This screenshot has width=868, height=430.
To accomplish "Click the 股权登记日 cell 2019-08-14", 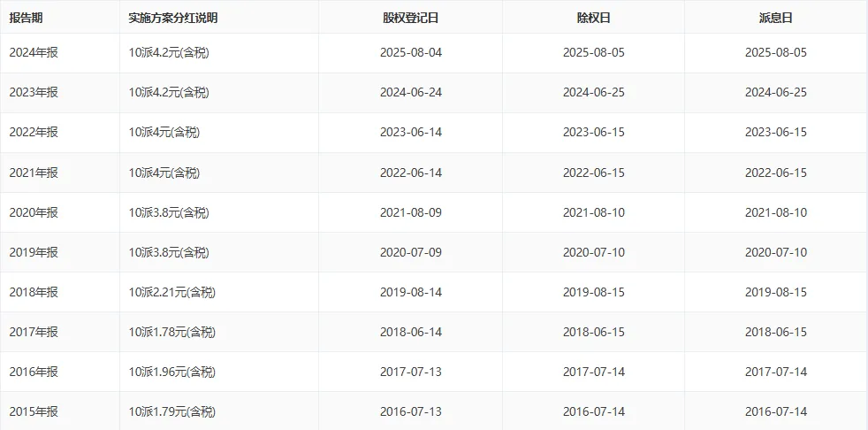I will 410,292.
